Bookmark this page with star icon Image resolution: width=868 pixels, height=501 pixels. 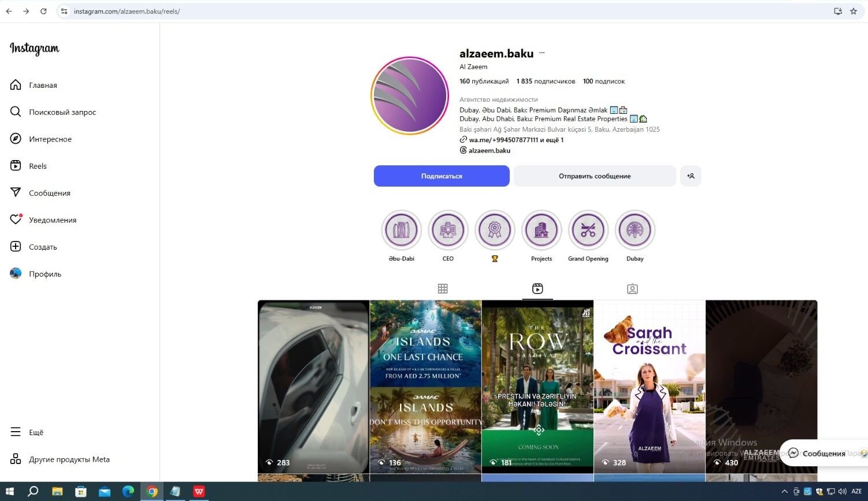point(854,11)
